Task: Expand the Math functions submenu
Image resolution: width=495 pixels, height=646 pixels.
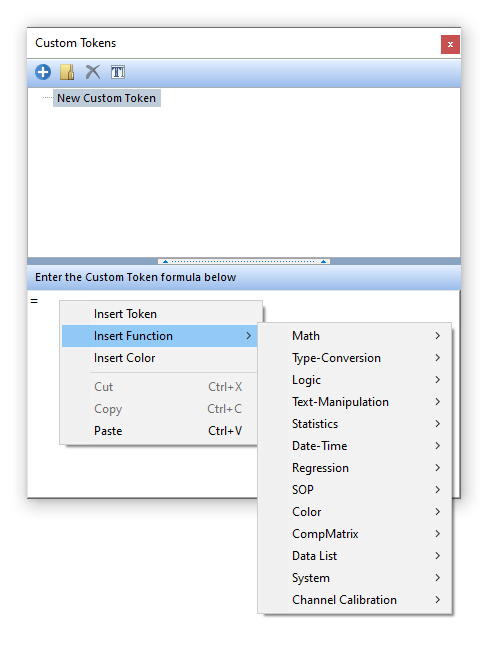Action: point(355,336)
